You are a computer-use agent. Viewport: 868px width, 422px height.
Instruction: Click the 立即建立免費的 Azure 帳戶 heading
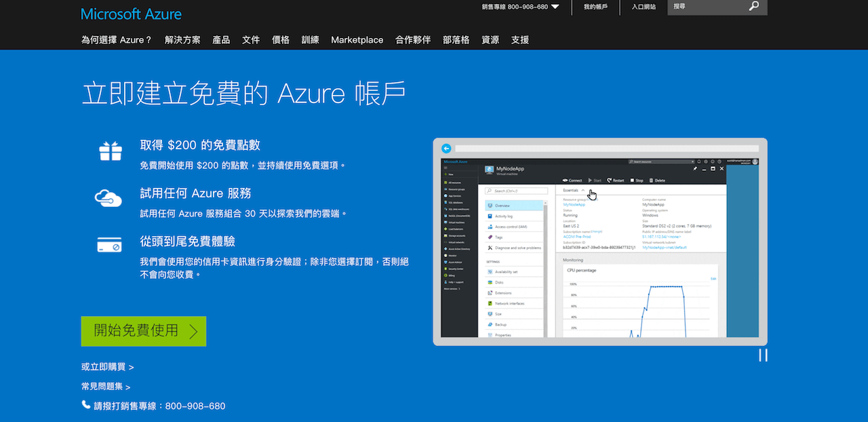(243, 93)
